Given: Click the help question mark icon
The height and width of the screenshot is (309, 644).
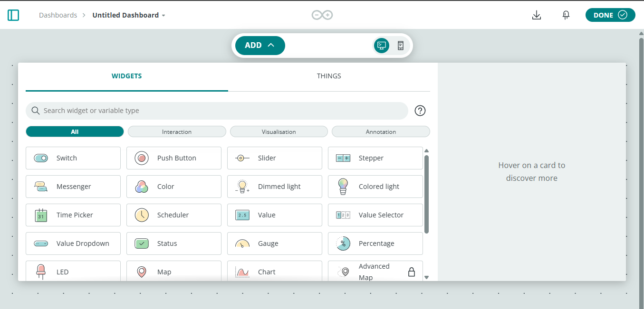Looking at the screenshot, I should 420,111.
